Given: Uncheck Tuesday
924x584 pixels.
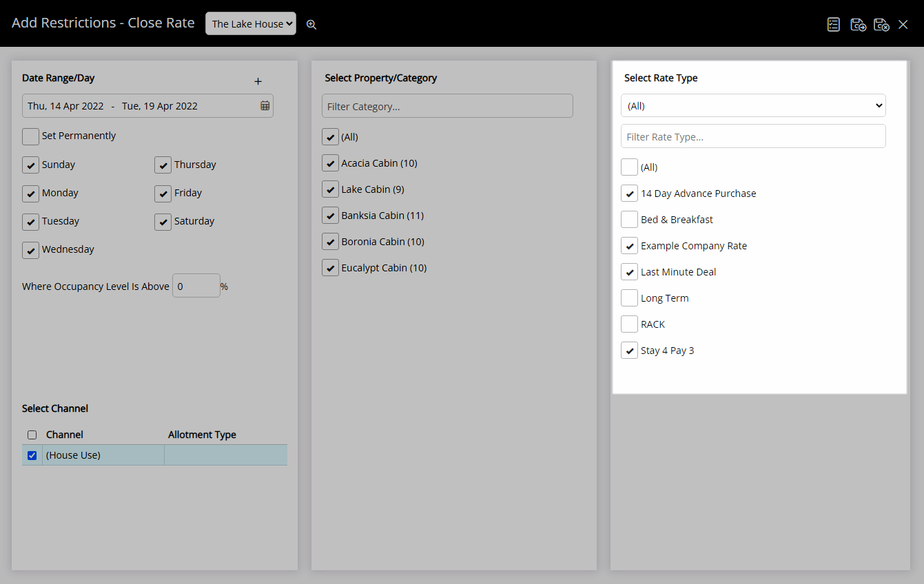Looking at the screenshot, I should point(30,222).
